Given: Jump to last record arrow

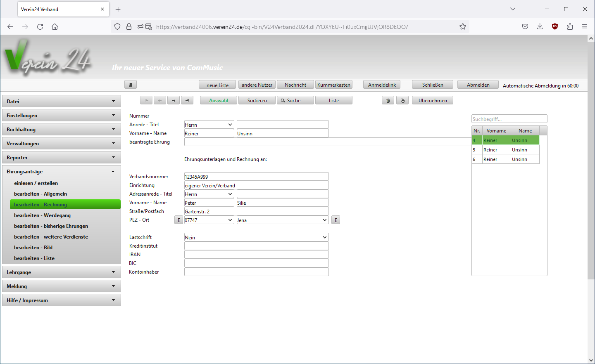Looking at the screenshot, I should pos(187,100).
